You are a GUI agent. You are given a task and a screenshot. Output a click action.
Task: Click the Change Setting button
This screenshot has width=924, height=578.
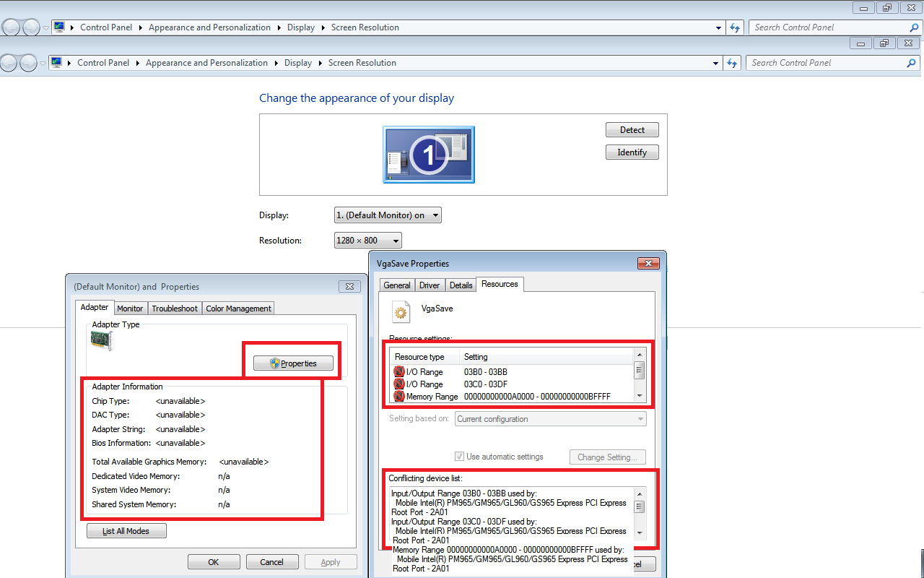click(x=607, y=457)
